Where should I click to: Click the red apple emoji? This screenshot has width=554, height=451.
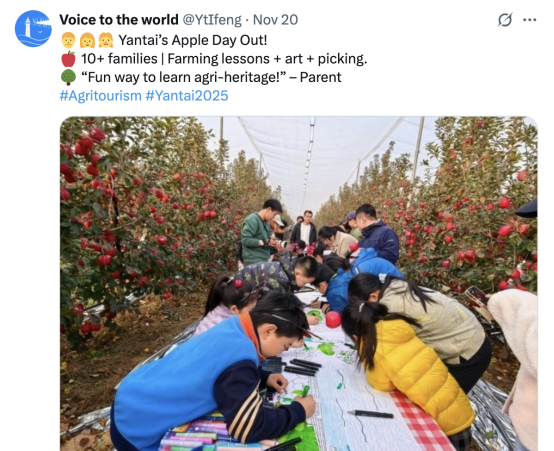point(68,59)
